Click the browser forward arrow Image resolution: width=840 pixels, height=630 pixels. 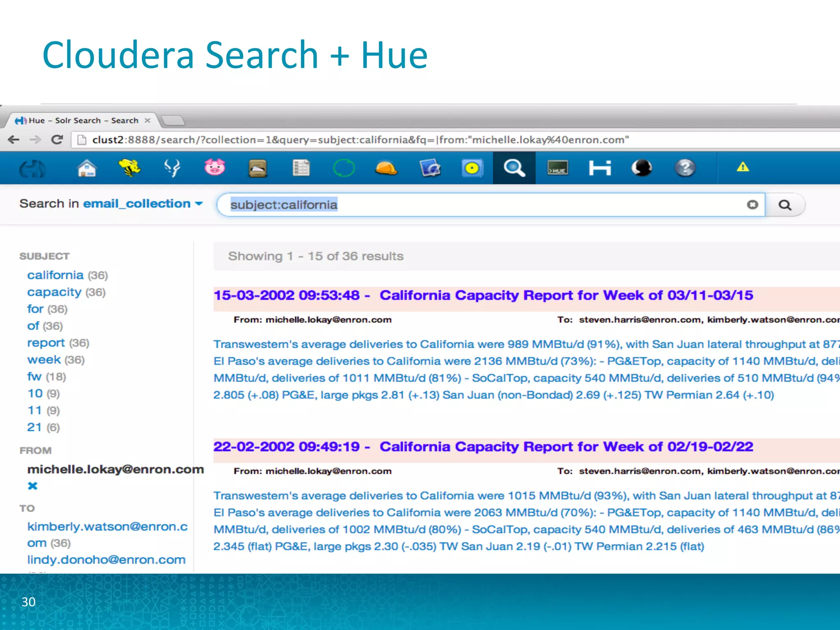click(36, 140)
